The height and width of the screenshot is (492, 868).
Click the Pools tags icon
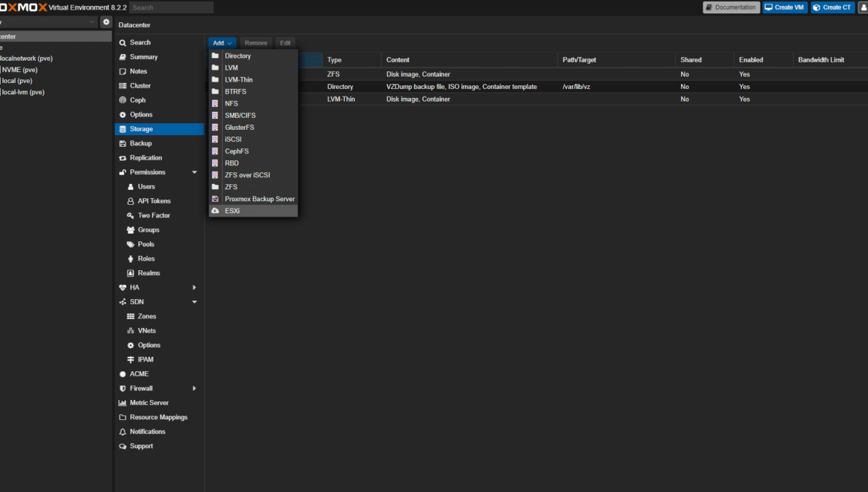coord(131,244)
